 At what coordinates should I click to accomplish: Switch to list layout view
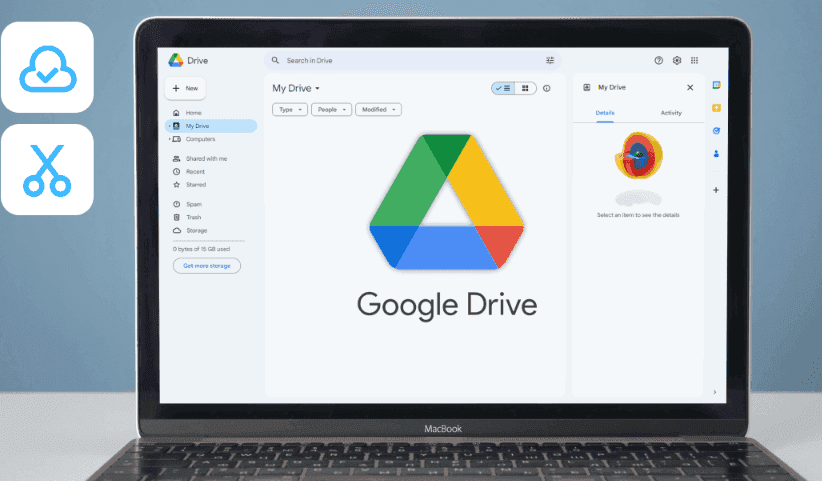tap(503, 88)
